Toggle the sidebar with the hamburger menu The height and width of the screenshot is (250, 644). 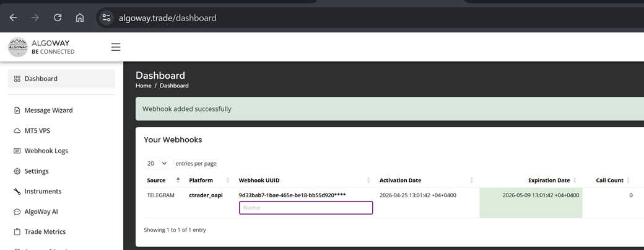click(116, 47)
